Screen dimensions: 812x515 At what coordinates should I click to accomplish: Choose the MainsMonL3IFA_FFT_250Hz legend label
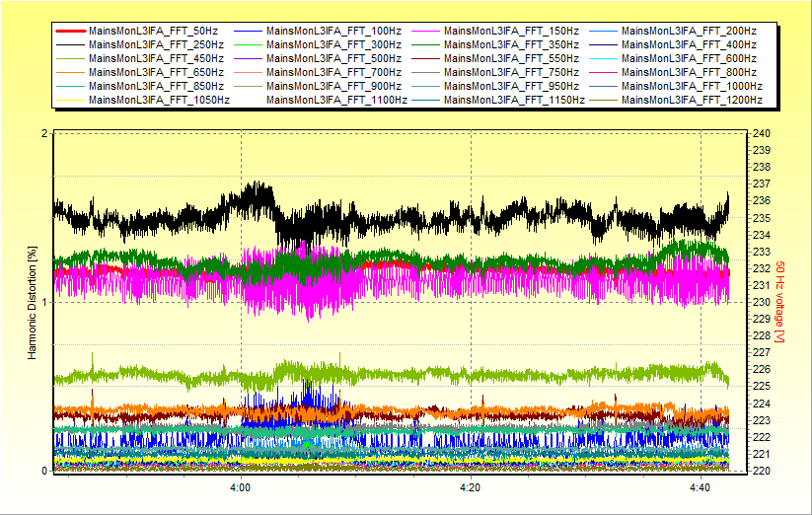click(x=155, y=45)
